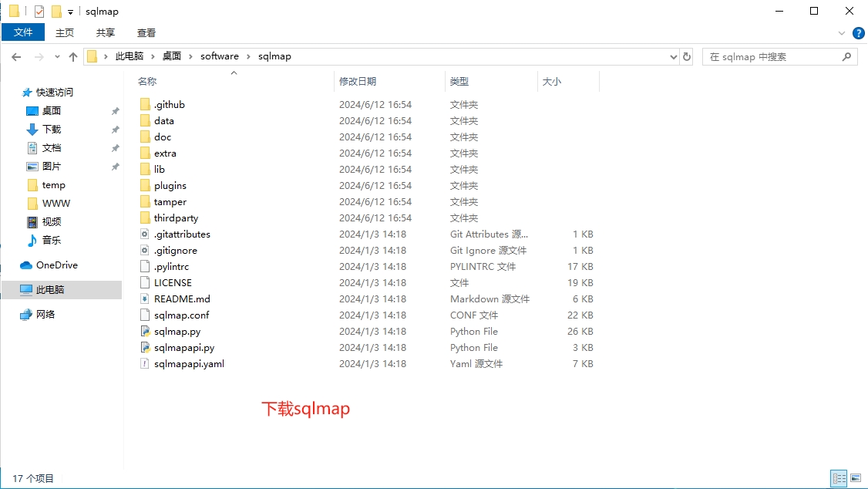The image size is (868, 489).
Task: Select the .gitattributes file icon
Action: 145,234
